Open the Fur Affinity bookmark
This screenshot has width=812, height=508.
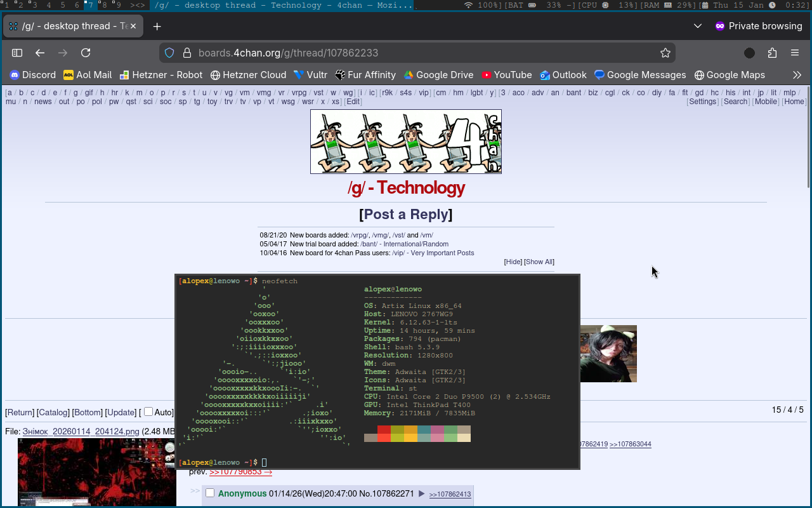click(365, 75)
